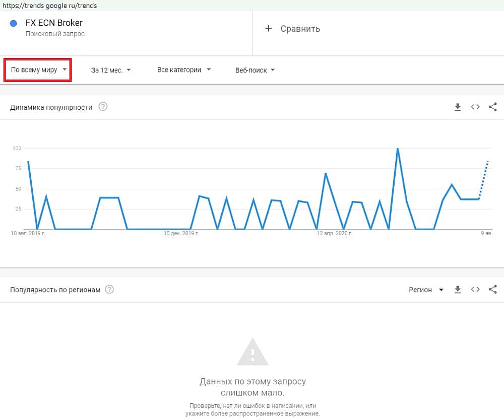Open help for Динамика популярности

[103, 107]
